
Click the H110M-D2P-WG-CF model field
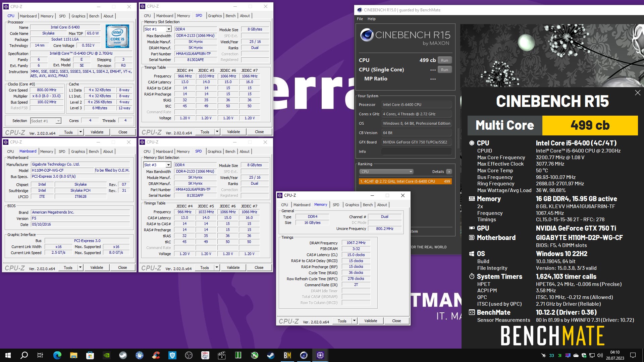[63, 170]
